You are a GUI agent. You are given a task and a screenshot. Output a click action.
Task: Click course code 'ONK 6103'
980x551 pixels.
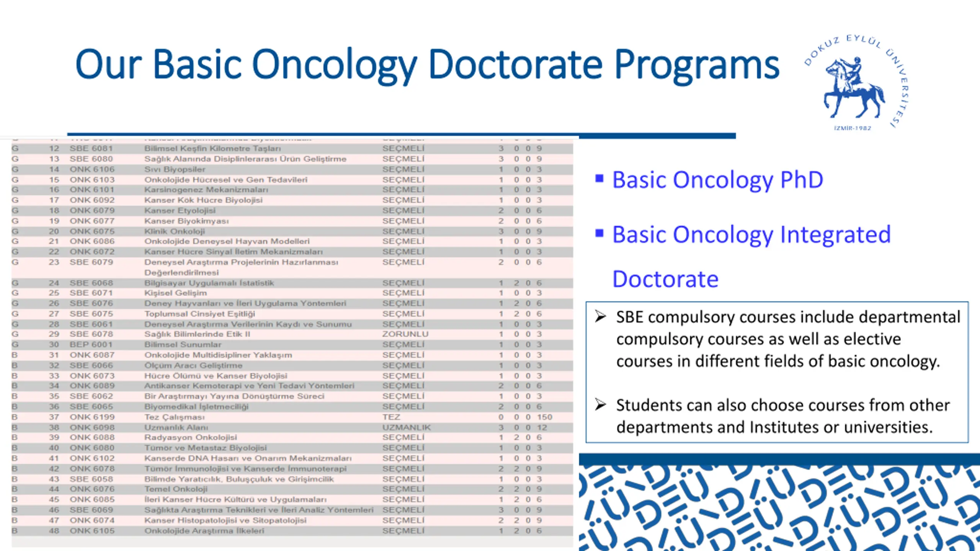click(x=92, y=179)
